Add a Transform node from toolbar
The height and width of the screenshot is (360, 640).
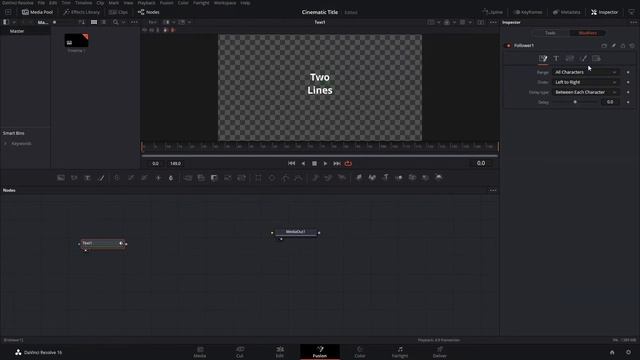241,178
